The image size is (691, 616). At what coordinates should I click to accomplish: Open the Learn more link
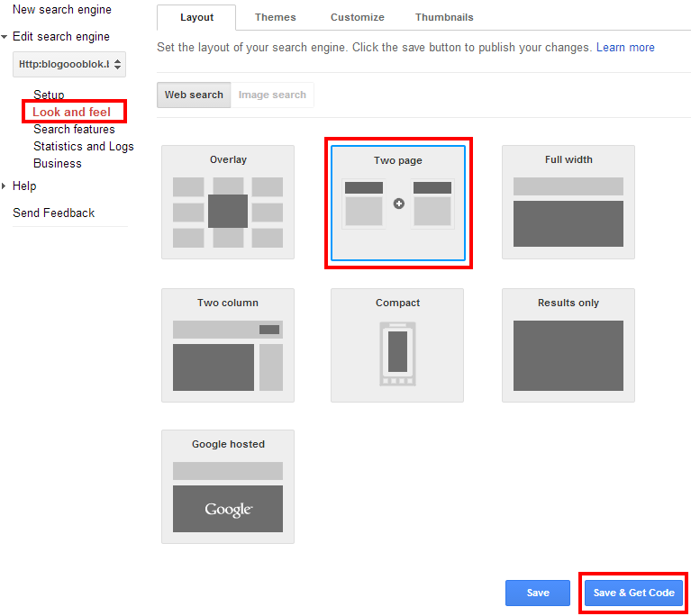pyautogui.click(x=625, y=48)
